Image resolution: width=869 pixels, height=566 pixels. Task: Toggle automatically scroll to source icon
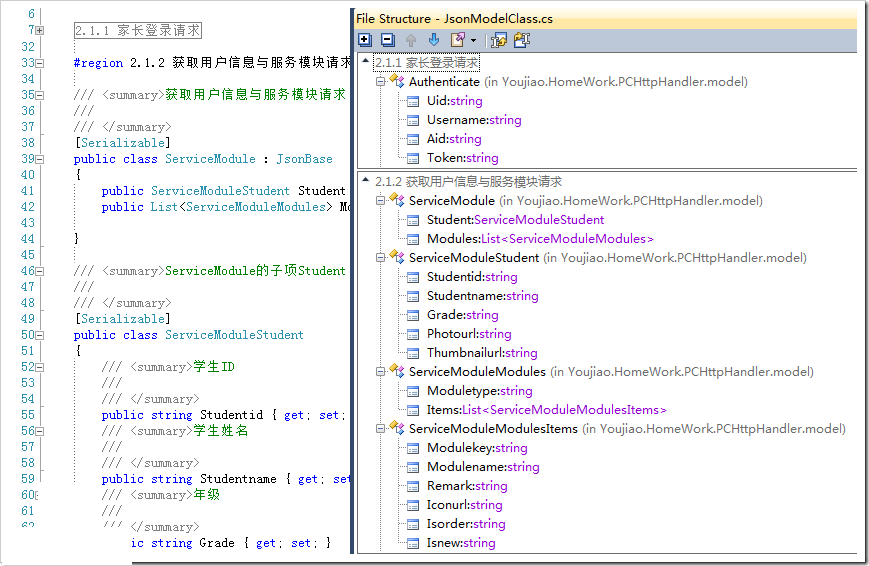499,40
